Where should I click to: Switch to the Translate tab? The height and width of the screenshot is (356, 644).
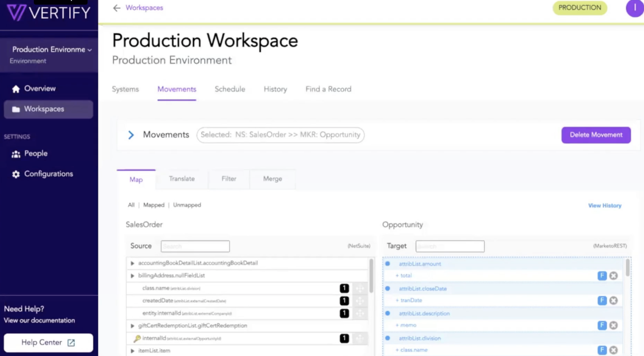[x=182, y=179]
